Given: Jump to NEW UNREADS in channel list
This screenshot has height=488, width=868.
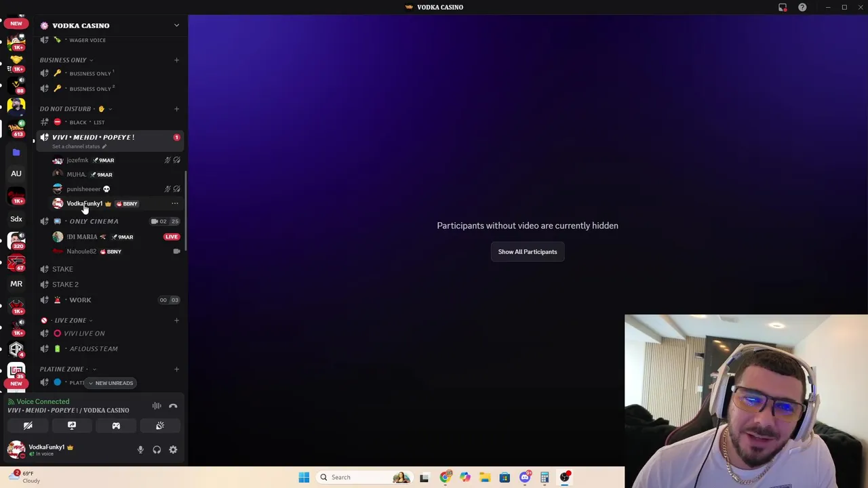Looking at the screenshot, I should (111, 383).
